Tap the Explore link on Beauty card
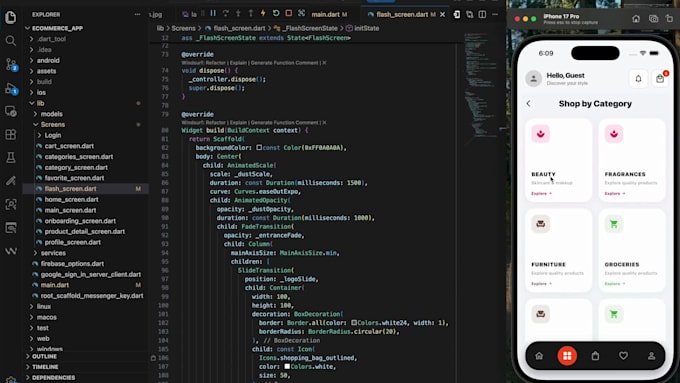 click(x=541, y=193)
